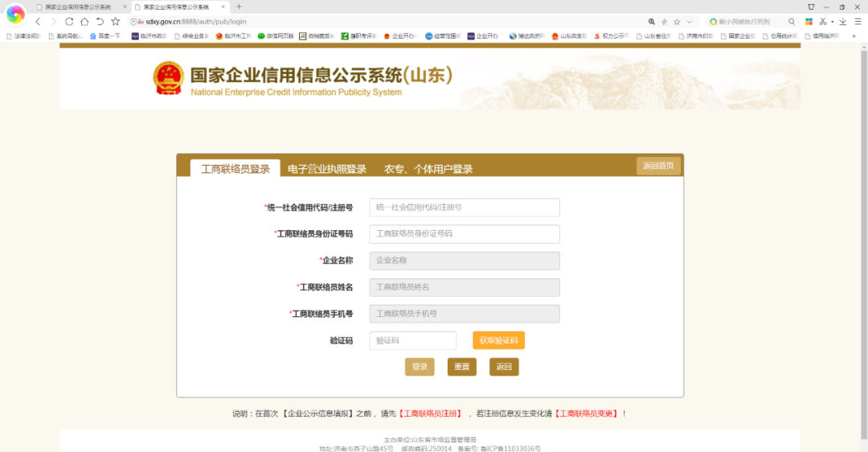Click the 登录 login button

[x=420, y=367]
